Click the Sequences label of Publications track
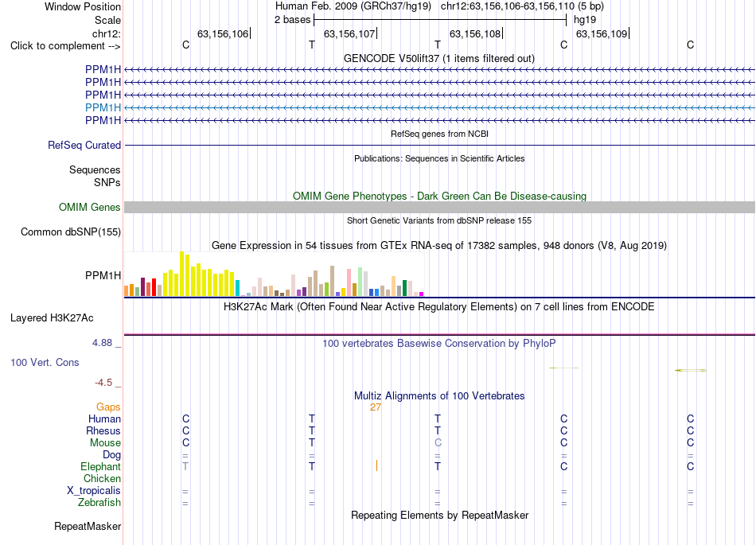756x545 pixels. (95, 169)
